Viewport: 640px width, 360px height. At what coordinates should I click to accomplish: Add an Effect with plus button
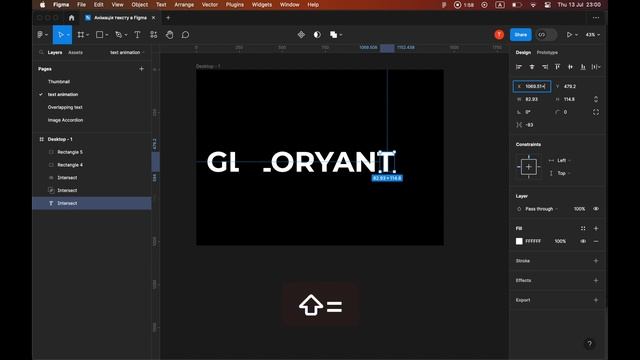(596, 280)
